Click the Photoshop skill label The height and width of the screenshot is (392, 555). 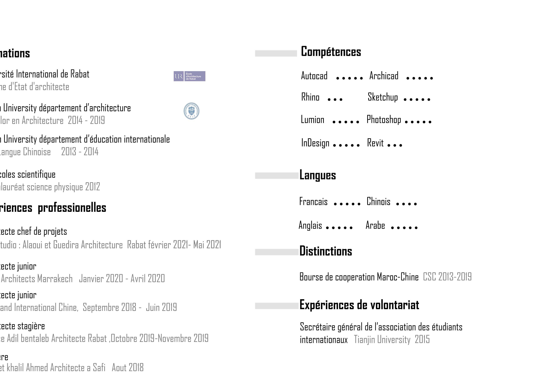pos(384,120)
